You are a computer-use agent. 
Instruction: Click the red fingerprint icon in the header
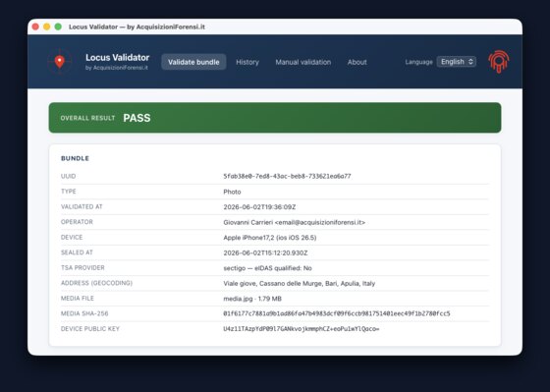499,62
